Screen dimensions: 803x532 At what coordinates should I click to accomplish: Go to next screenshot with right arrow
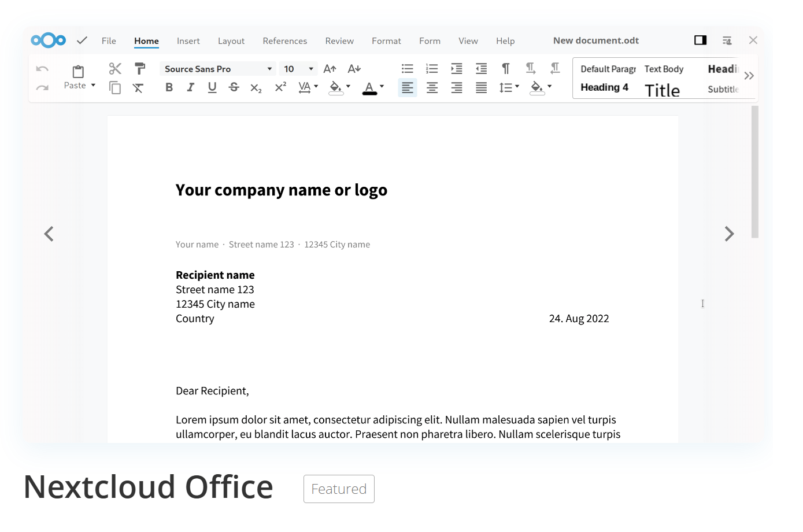[x=729, y=234]
